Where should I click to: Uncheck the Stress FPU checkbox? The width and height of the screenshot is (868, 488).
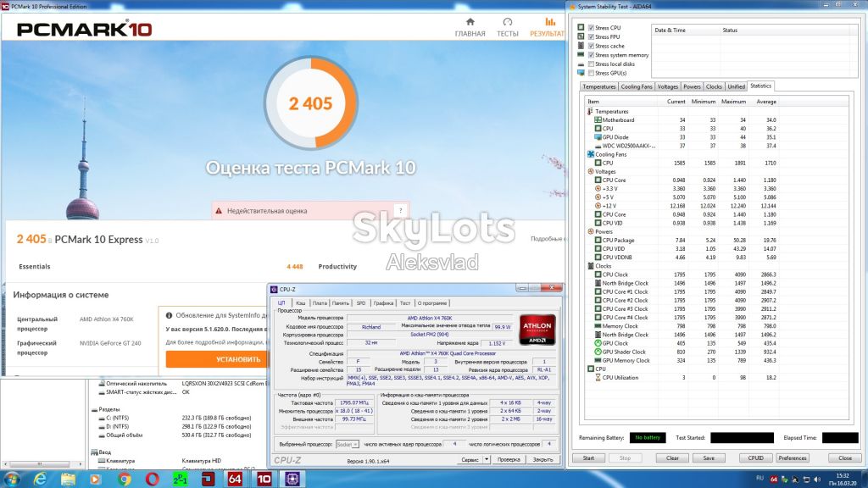(x=591, y=36)
